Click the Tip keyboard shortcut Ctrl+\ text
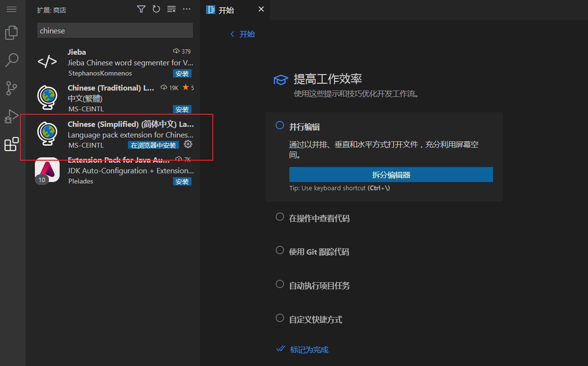The height and width of the screenshot is (366, 588). pos(339,188)
